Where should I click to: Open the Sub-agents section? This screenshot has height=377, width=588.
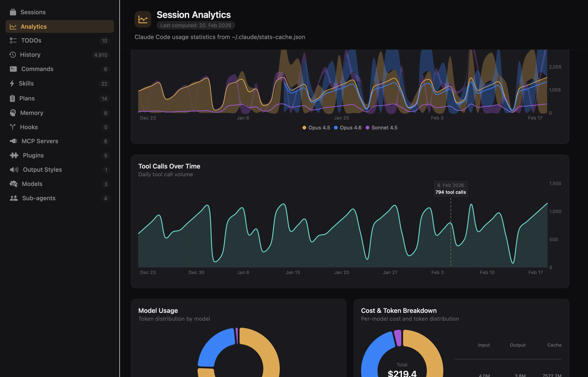point(39,198)
